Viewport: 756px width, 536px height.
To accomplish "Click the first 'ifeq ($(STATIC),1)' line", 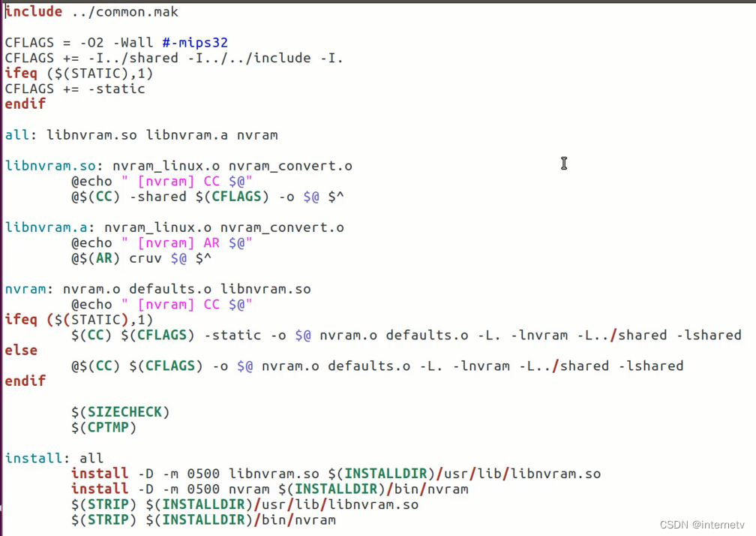I will pyautogui.click(x=79, y=74).
